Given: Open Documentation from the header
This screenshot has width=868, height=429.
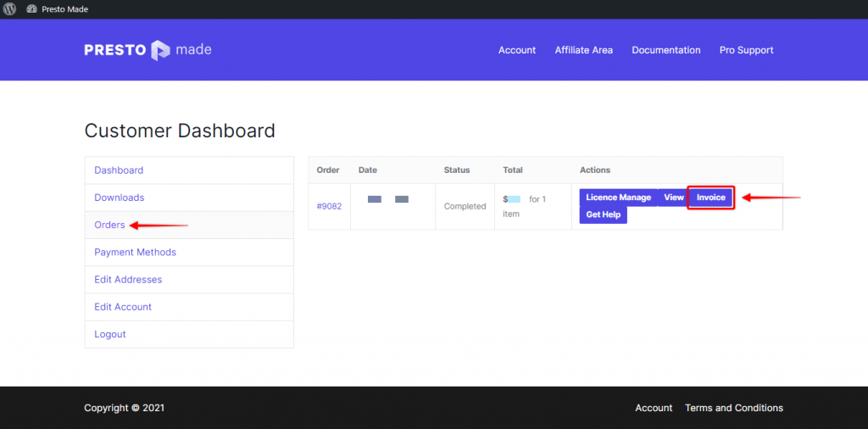Looking at the screenshot, I should [666, 50].
